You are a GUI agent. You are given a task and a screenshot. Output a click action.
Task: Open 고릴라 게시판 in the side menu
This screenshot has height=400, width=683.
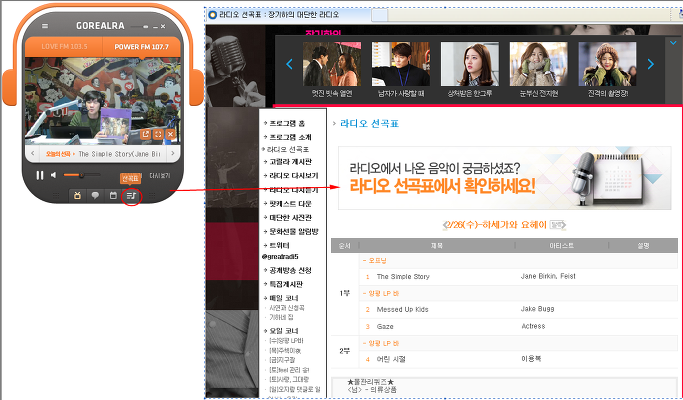point(290,162)
